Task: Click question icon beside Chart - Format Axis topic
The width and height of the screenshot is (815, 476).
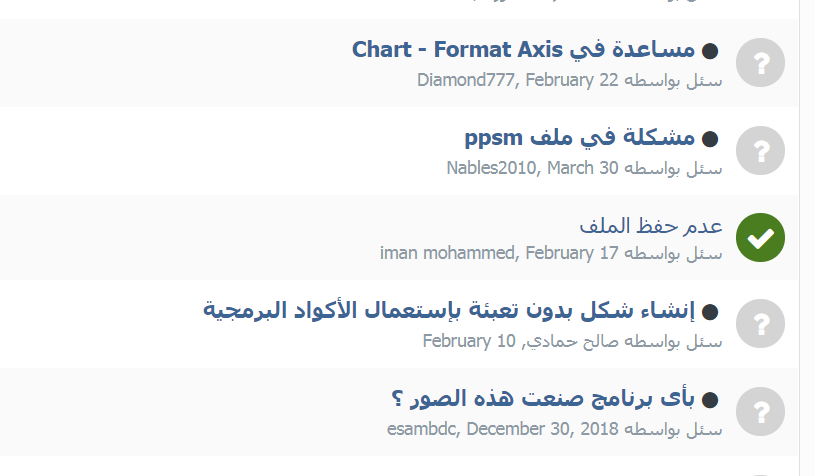Action: pyautogui.click(x=760, y=63)
